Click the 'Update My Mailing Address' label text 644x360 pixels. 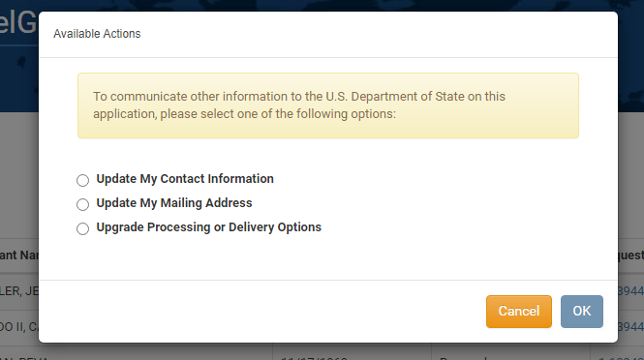174,203
